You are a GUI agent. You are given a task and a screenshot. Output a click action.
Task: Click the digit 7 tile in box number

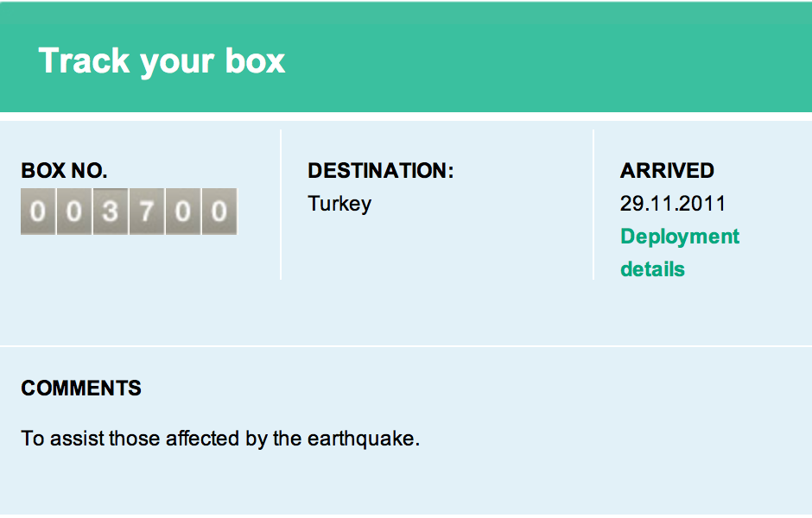click(147, 212)
